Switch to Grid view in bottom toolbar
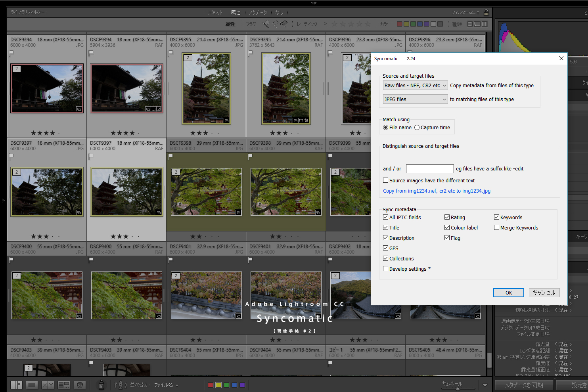This screenshot has height=392, width=588. point(16,385)
